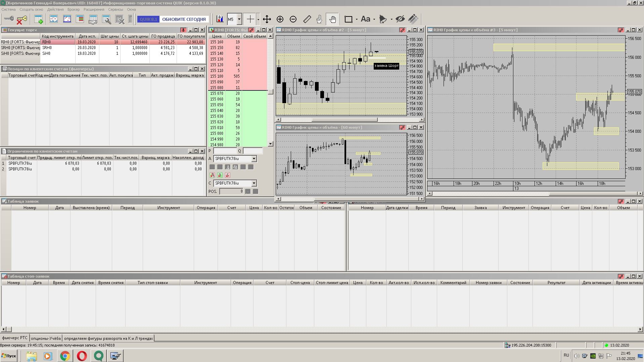Toggle link icon in 60-minute chart title
The image size is (644, 362).
pyautogui.click(x=402, y=127)
